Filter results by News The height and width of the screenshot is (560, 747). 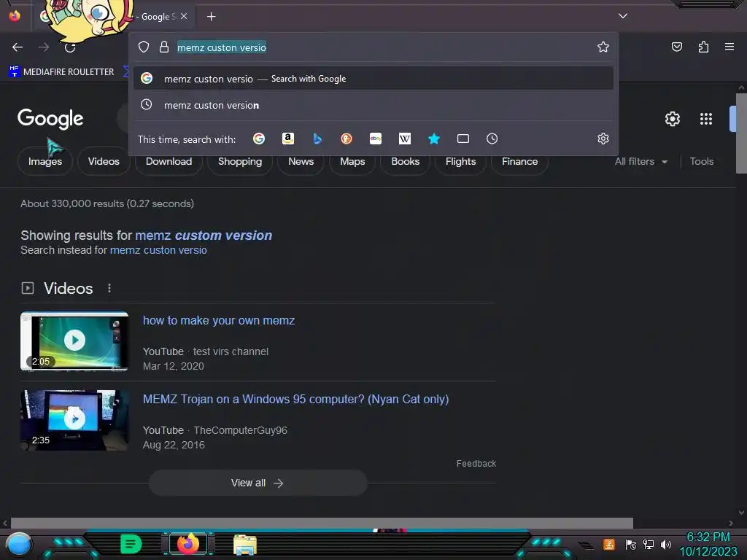tap(301, 161)
